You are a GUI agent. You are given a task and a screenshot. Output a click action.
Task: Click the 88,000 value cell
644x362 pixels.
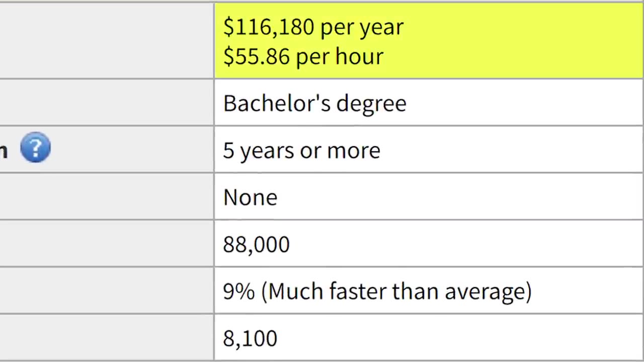click(x=429, y=244)
